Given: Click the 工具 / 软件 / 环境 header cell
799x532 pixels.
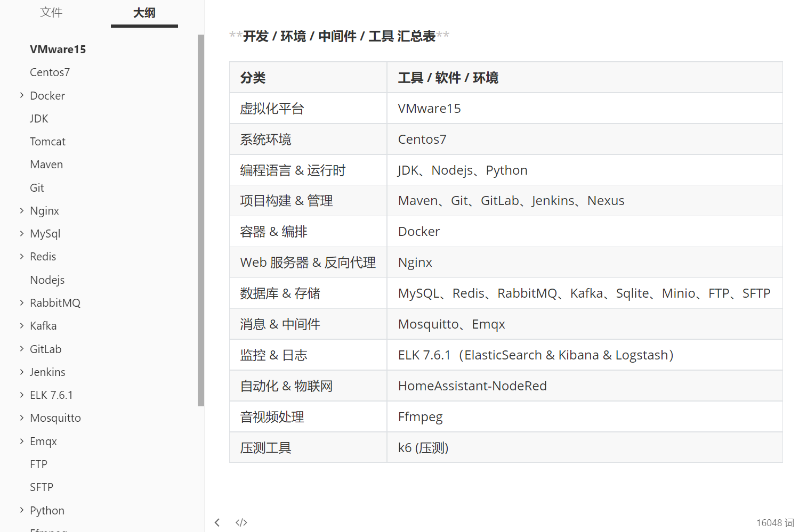Looking at the screenshot, I should point(585,78).
